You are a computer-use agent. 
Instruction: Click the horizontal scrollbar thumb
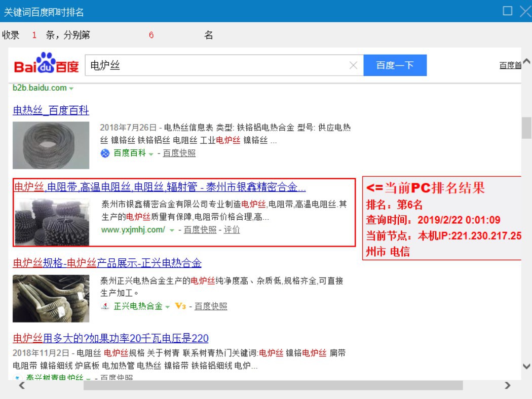[x=273, y=385]
